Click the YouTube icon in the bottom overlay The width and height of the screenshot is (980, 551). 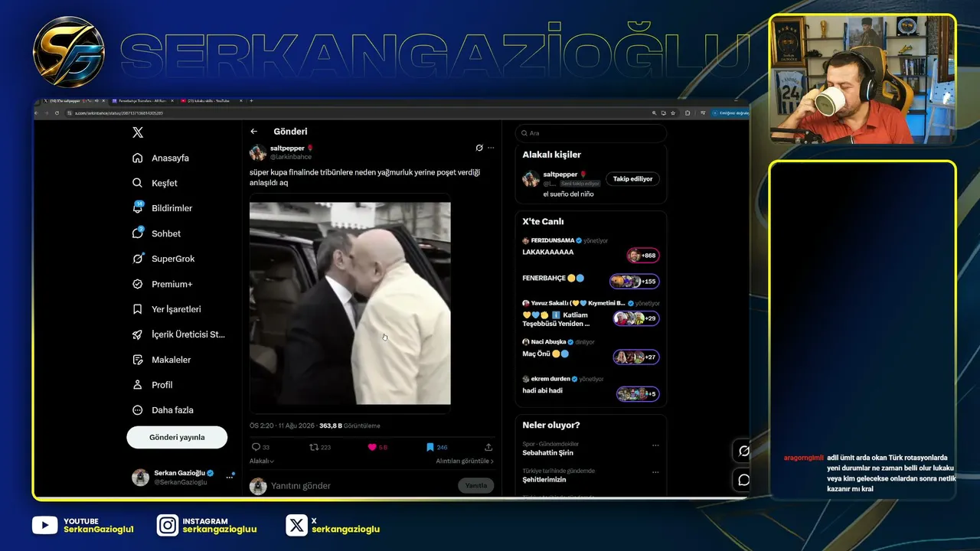click(x=45, y=525)
